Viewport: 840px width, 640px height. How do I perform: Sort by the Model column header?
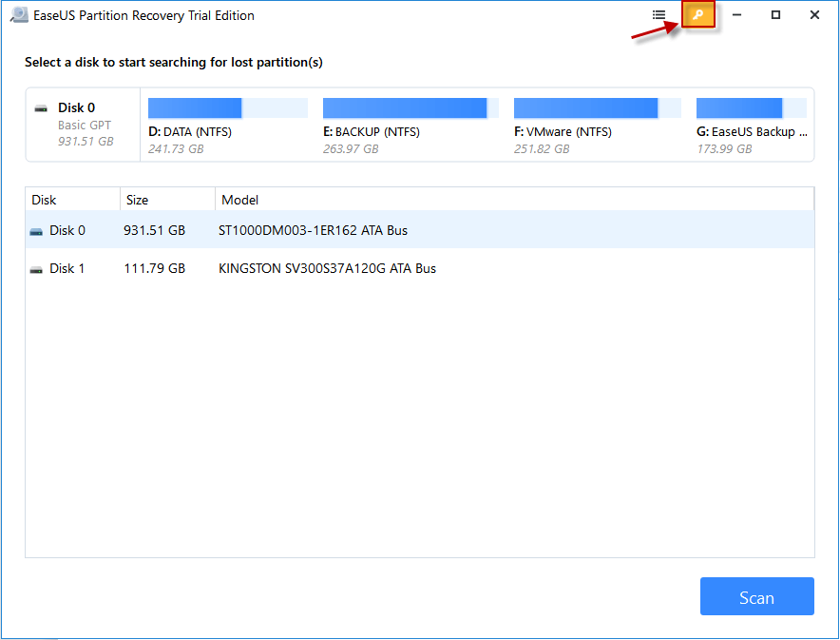click(x=514, y=200)
